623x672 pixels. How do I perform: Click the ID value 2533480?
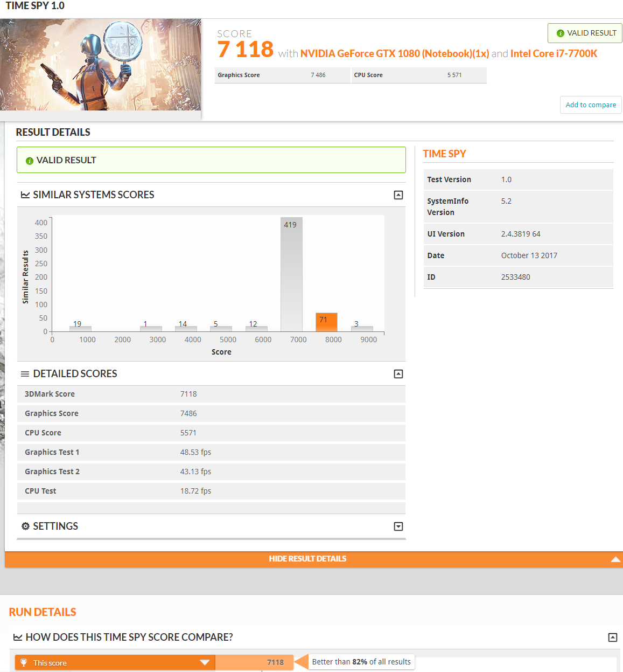pyautogui.click(x=516, y=277)
